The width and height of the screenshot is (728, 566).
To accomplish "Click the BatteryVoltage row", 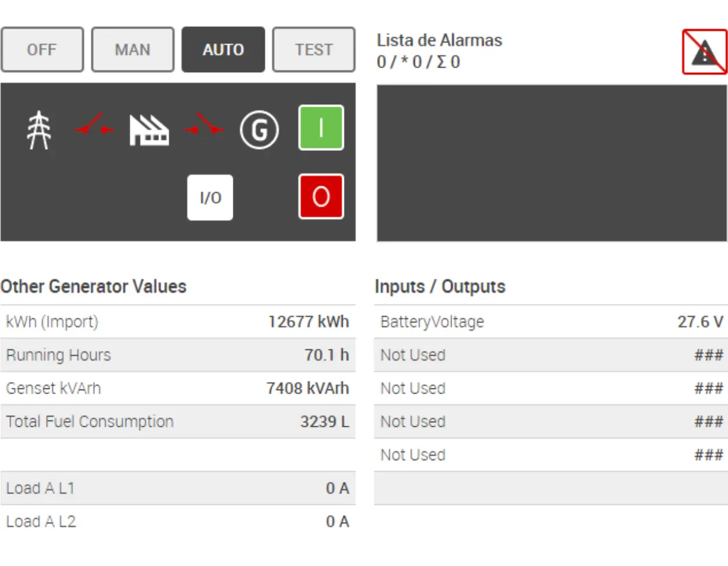I will tap(551, 322).
